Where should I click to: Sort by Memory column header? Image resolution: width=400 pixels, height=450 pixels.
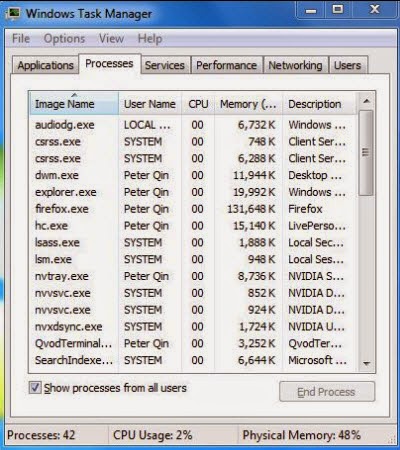pos(248,104)
